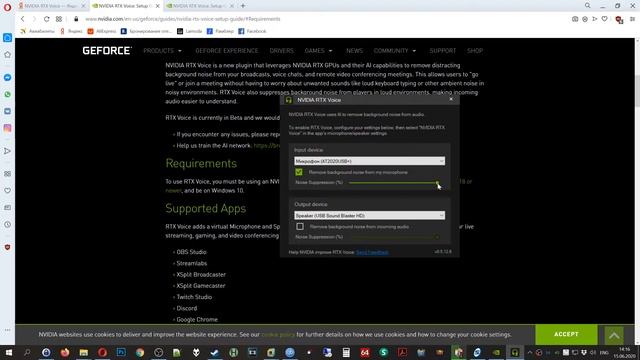Click the microphone noise suppression slider
The width and height of the screenshot is (640, 360).
394,182
